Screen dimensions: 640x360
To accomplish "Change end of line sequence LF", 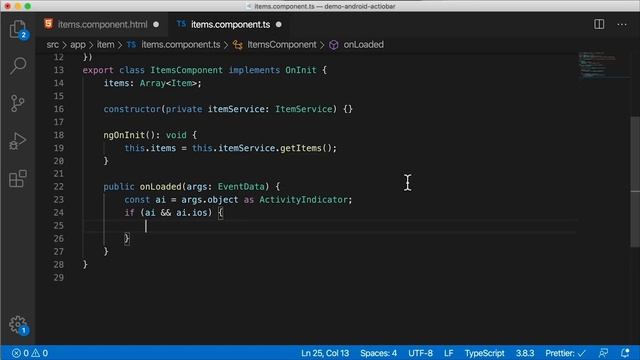I will (449, 353).
